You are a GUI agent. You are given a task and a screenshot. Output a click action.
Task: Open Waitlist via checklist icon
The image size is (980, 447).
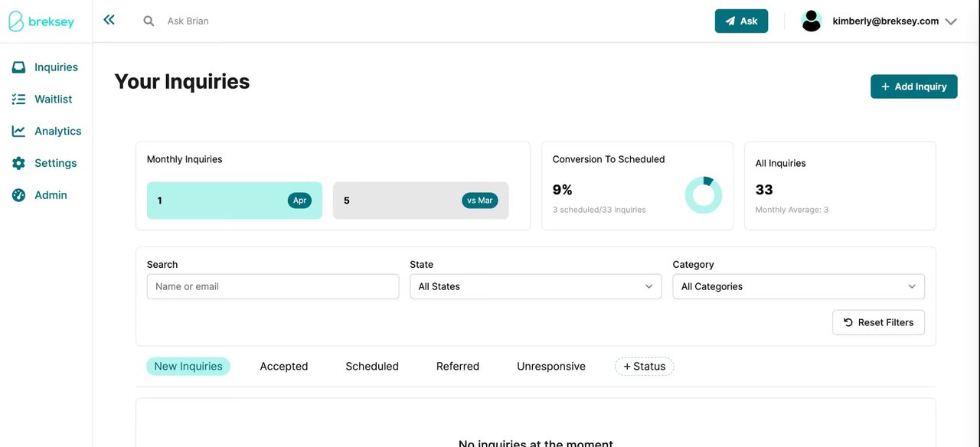pyautogui.click(x=18, y=100)
